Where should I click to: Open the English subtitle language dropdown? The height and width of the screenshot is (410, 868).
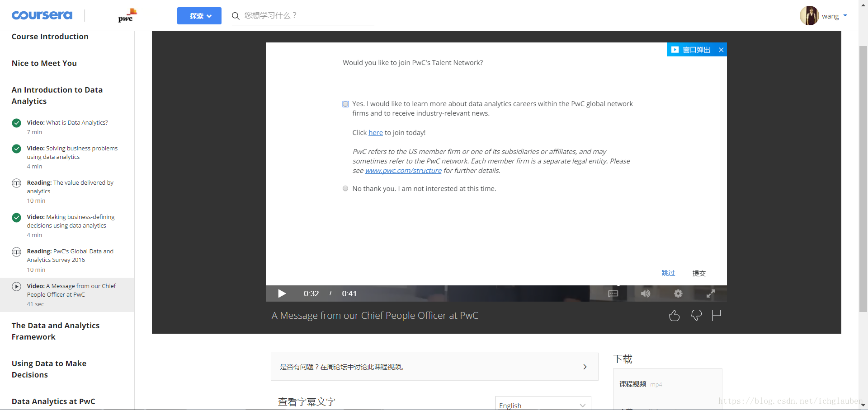pos(543,404)
